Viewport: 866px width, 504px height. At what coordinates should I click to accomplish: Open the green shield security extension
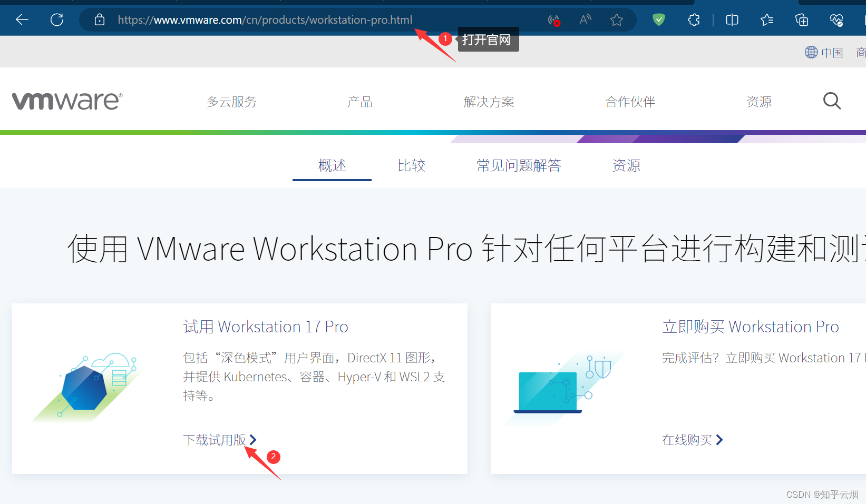(659, 20)
